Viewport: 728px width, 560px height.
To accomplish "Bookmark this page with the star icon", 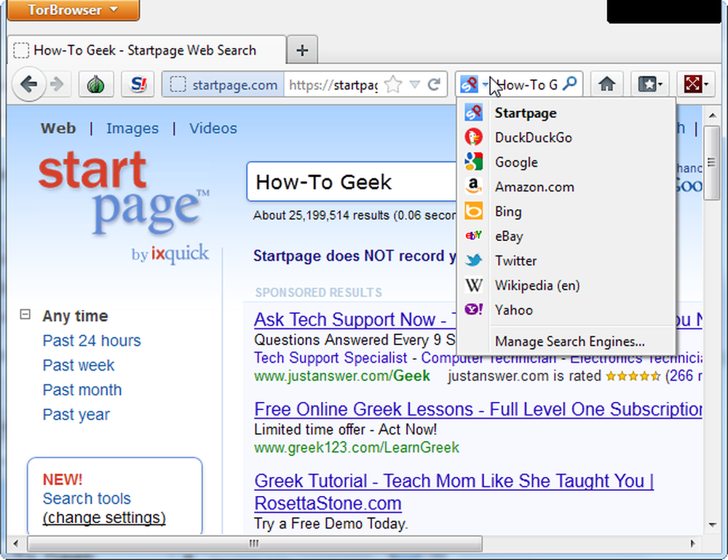I will point(393,84).
